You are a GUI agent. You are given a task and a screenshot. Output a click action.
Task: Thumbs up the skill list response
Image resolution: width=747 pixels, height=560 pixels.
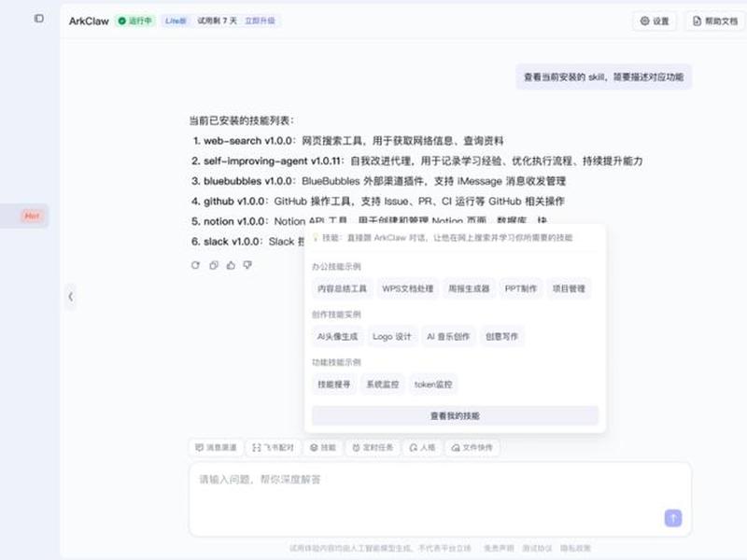[x=231, y=265]
